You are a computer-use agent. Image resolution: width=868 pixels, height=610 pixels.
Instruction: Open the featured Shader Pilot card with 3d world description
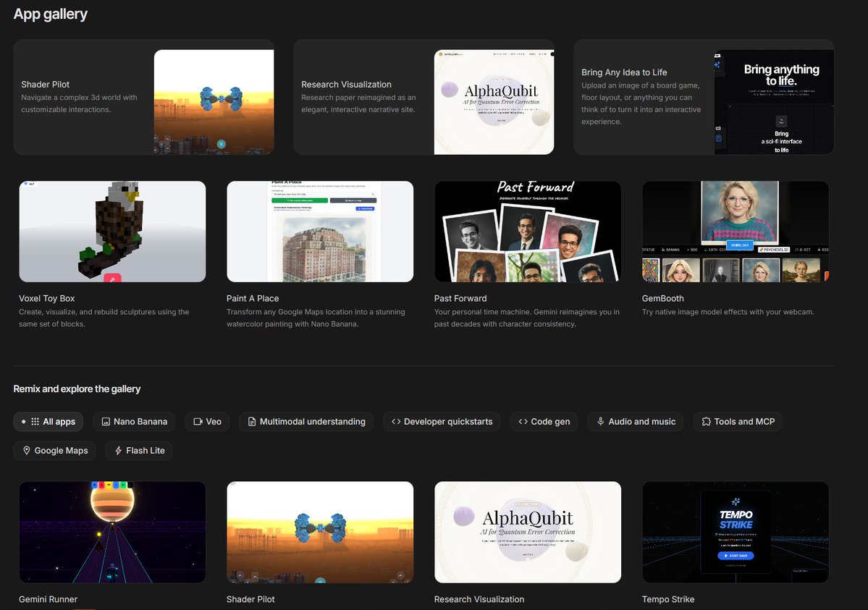coord(144,97)
